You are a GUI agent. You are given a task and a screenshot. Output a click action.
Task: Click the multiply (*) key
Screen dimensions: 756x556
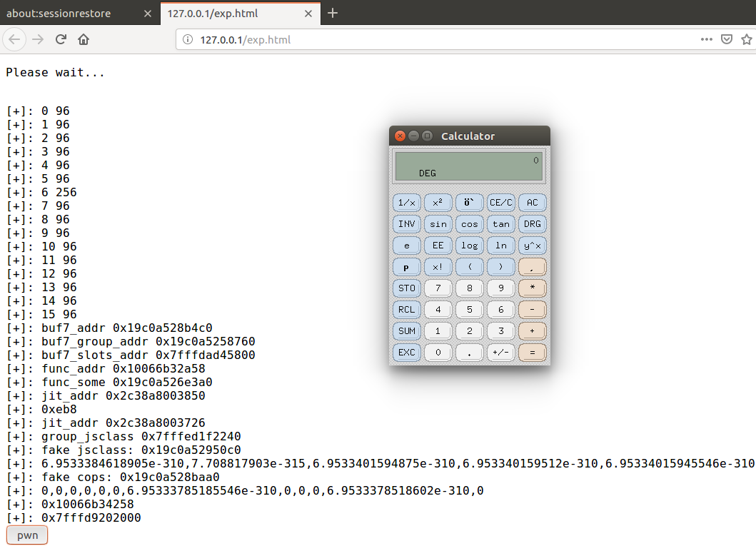533,288
